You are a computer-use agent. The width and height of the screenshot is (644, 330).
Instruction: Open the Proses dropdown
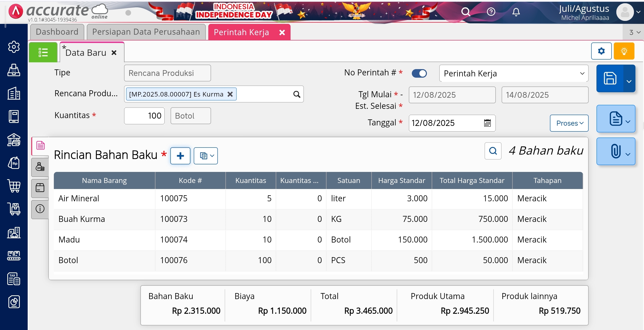pos(569,123)
